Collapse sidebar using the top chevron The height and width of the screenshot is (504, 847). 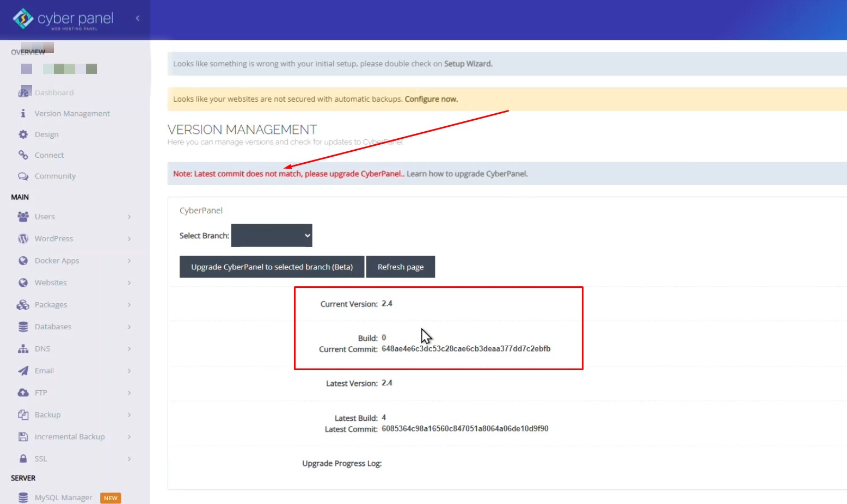[138, 18]
